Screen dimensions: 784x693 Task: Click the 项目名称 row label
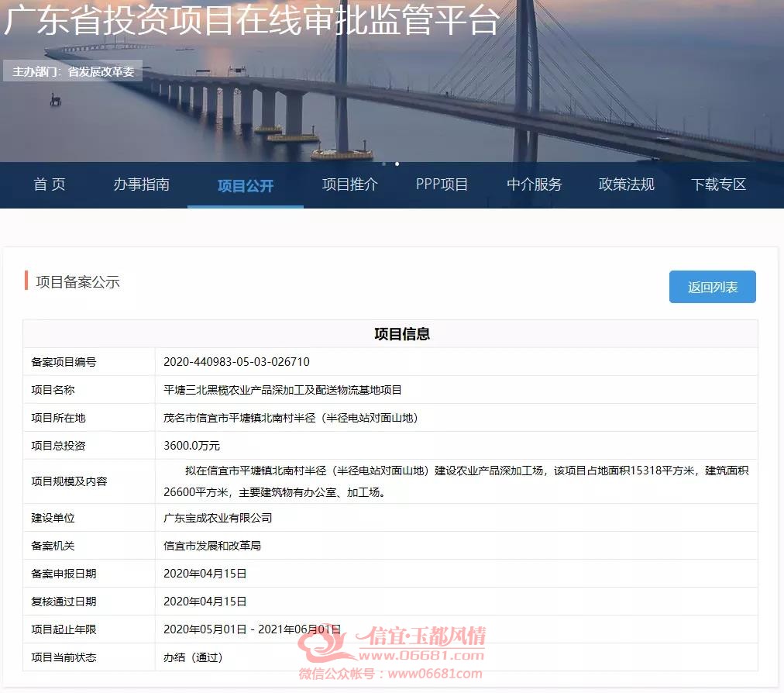[53, 390]
